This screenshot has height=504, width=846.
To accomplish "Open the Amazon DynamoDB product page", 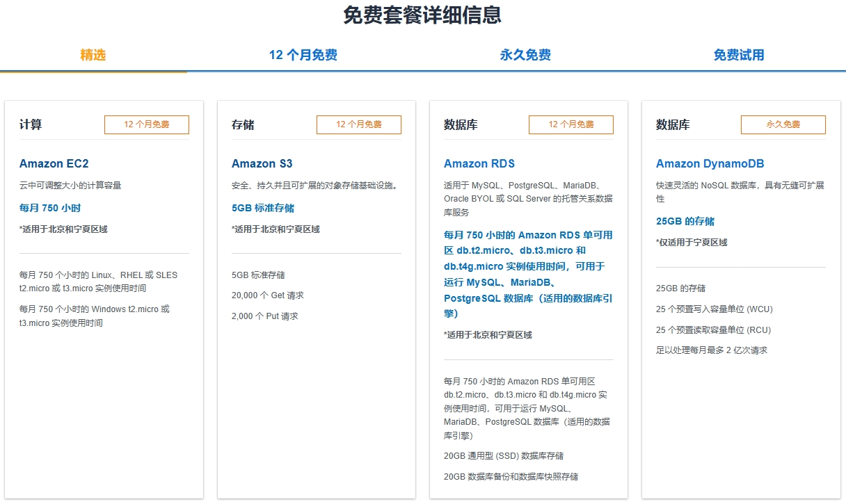I will [x=710, y=163].
